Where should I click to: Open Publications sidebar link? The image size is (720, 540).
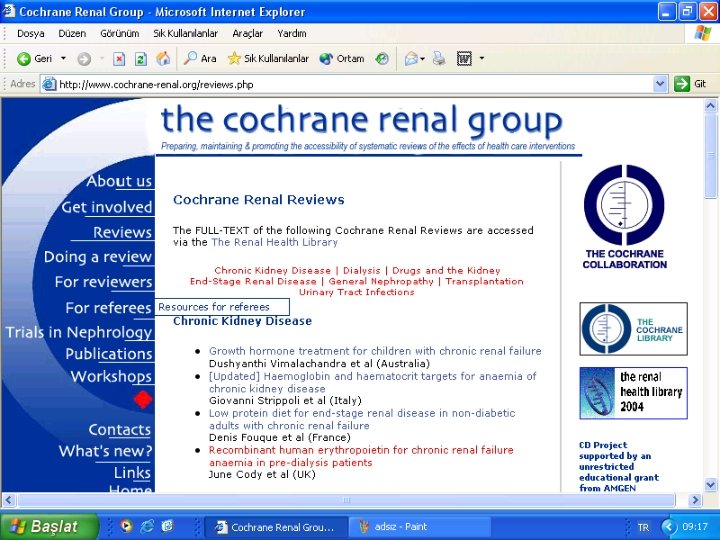pos(109,354)
